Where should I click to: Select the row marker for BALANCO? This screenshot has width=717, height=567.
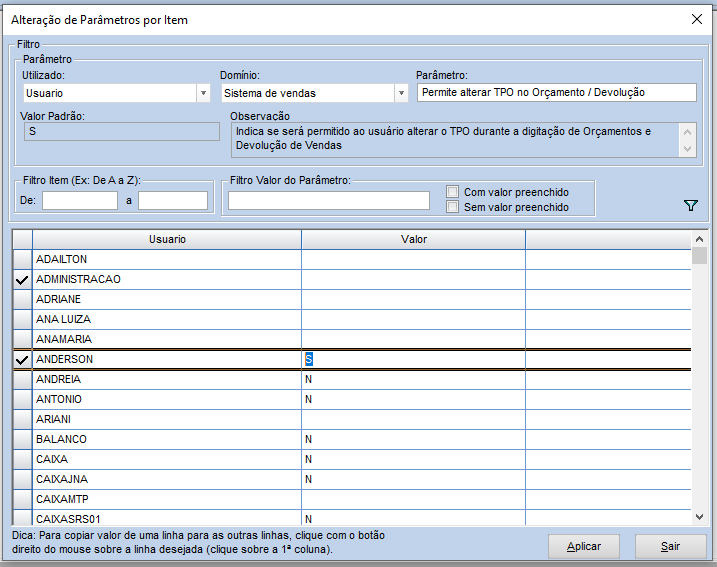[22, 439]
